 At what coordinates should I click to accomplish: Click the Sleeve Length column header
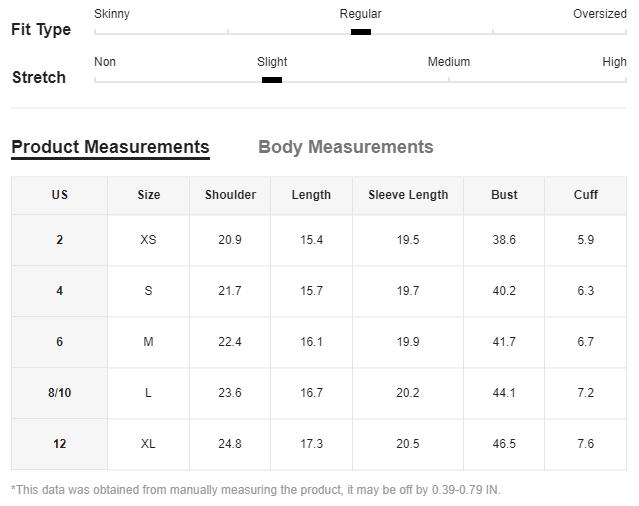point(408,195)
